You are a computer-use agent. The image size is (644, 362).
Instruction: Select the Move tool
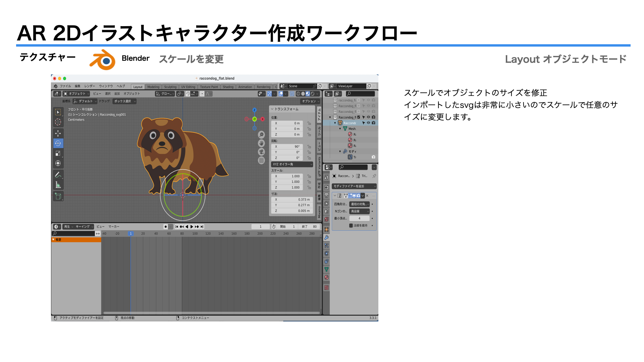58,133
